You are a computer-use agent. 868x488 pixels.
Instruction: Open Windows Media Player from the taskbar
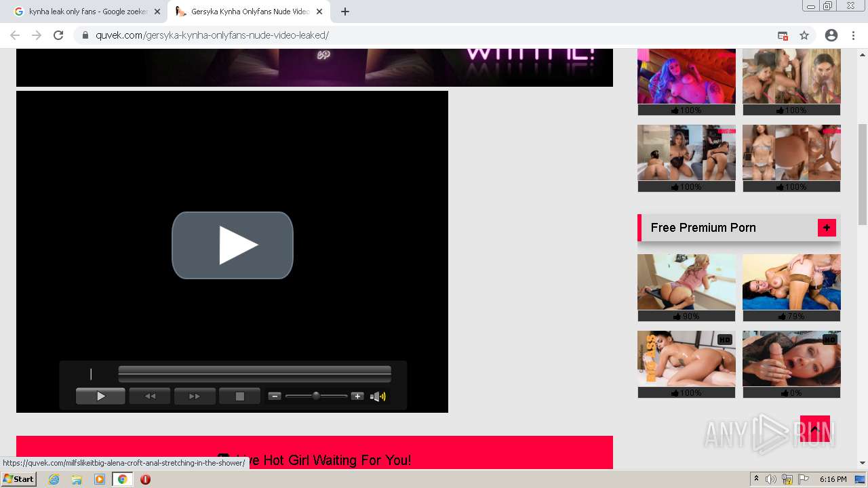(x=100, y=479)
